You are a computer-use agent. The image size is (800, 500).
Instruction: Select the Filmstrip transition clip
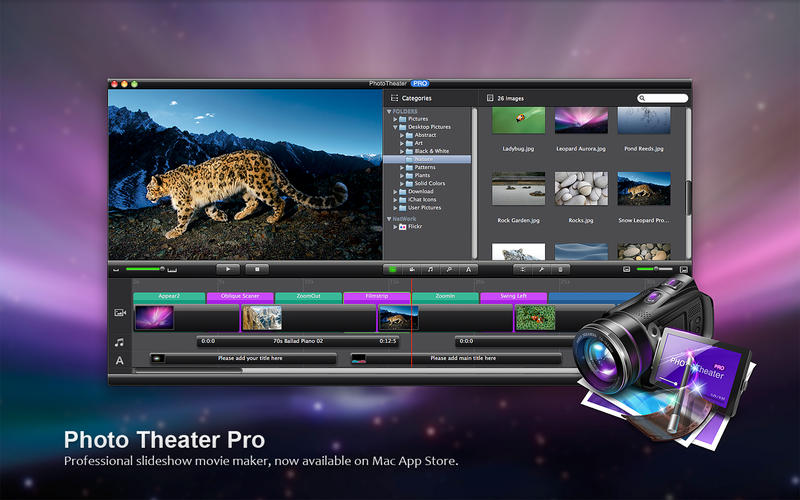377,297
